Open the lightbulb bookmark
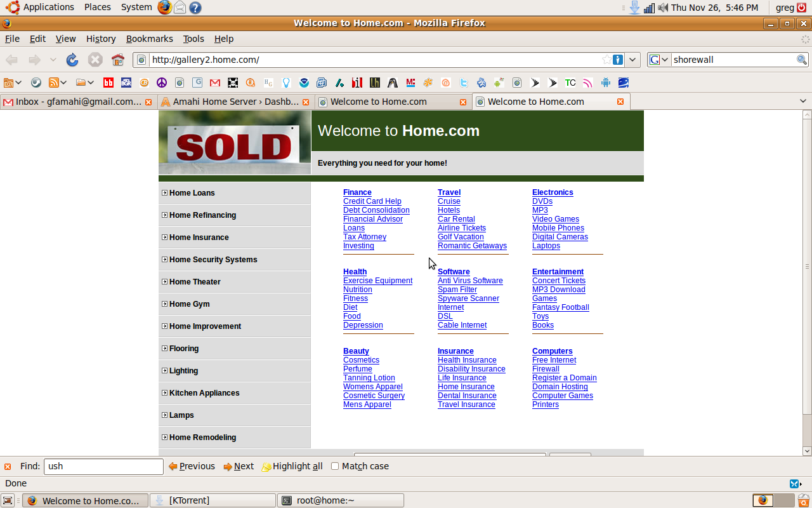The height and width of the screenshot is (508, 812). tap(286, 83)
